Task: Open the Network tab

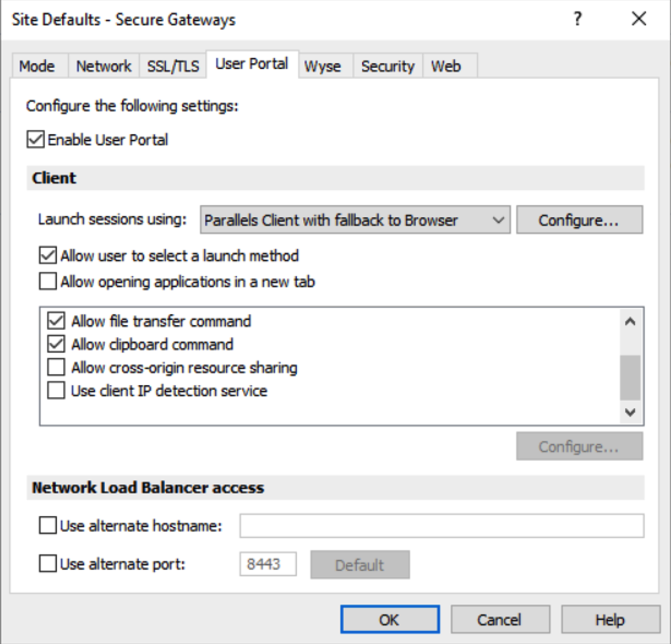Action: (104, 66)
